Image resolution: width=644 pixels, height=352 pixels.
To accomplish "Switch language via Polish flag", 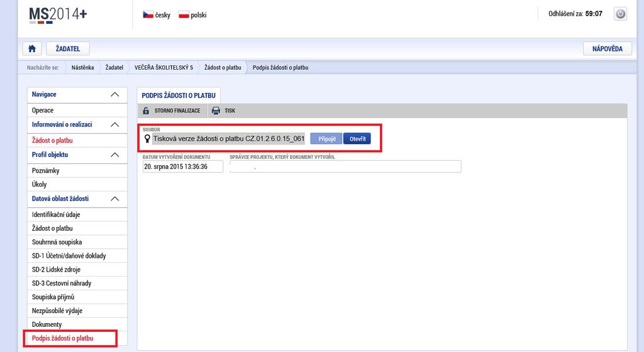I will click(x=184, y=14).
